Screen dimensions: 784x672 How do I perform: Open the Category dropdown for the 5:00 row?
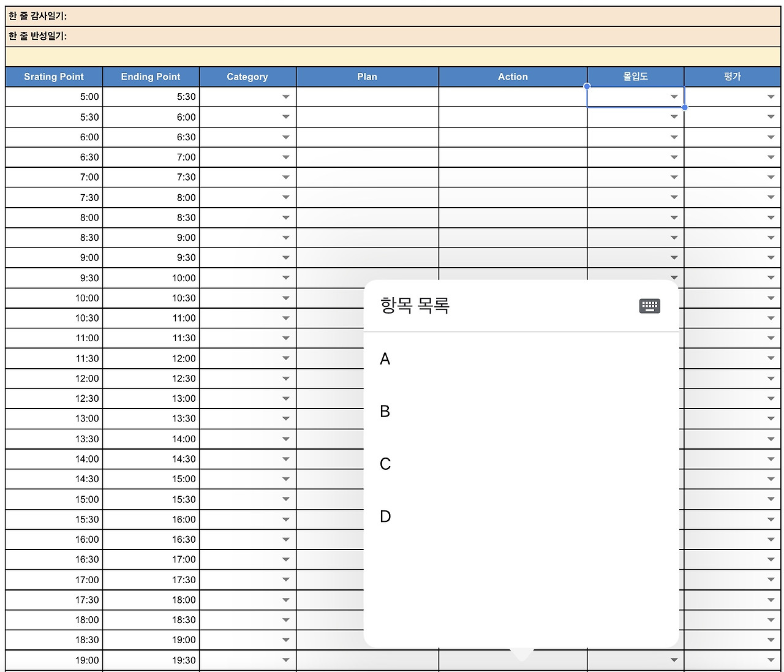tap(285, 97)
